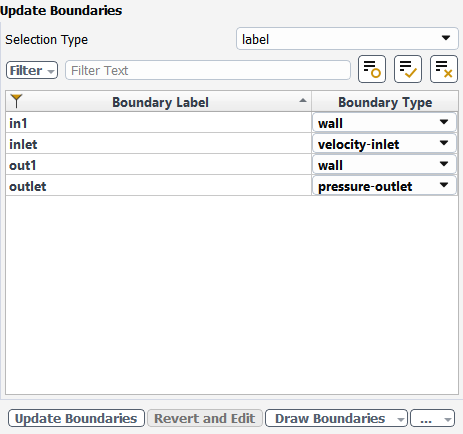
Task: Select the in1 boundary label row
Action: point(159,123)
